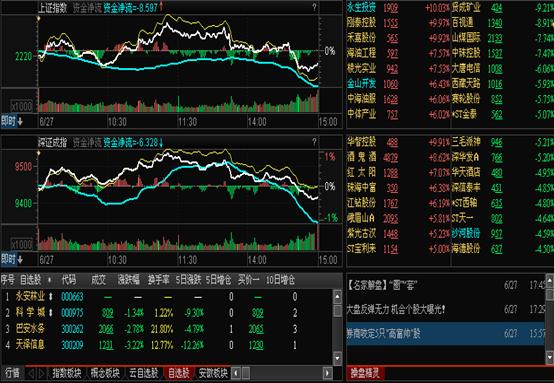Open 百视通 in the losers list

462,22
